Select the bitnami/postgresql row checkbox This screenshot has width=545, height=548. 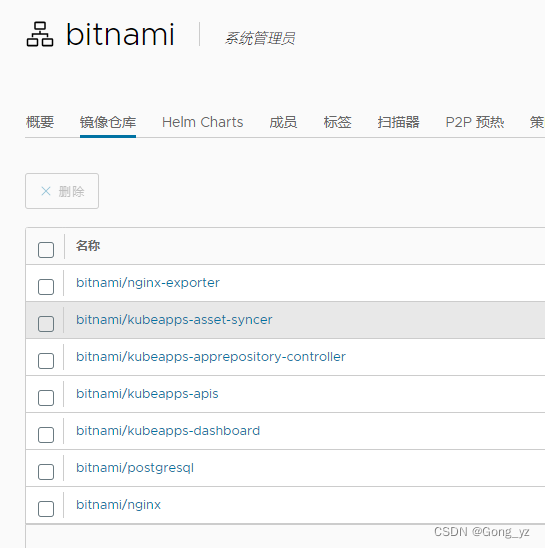click(x=46, y=472)
